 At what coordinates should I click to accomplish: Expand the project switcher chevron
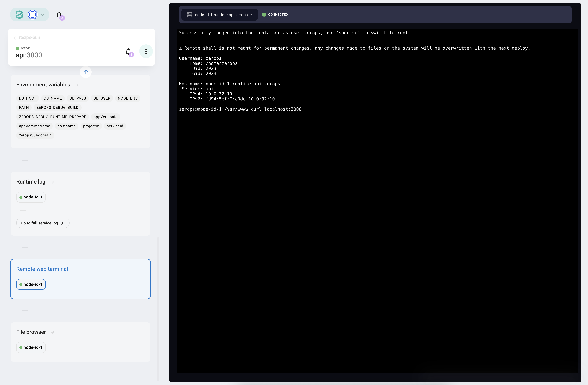pos(42,15)
